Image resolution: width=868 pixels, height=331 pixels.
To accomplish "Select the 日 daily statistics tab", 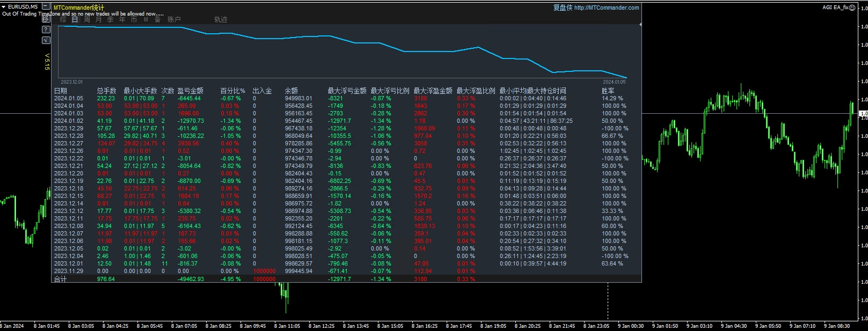I will (75, 19).
